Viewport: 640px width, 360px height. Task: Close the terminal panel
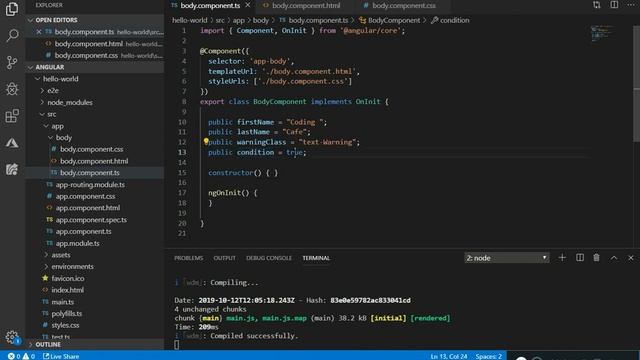631,258
